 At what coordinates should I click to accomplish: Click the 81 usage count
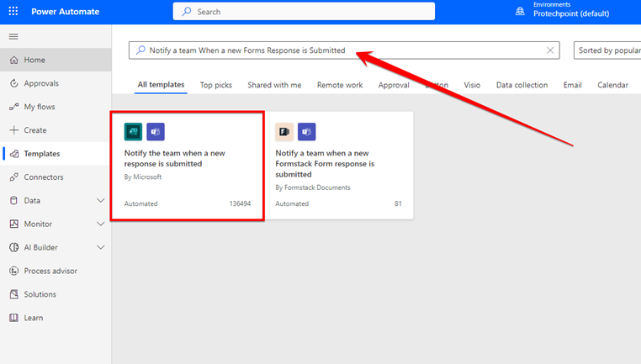point(398,203)
